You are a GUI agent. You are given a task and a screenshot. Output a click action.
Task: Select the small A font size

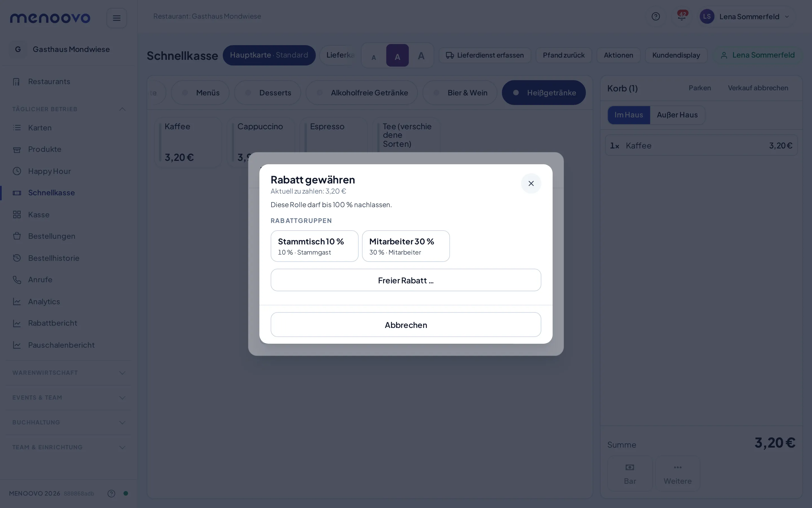(x=374, y=55)
